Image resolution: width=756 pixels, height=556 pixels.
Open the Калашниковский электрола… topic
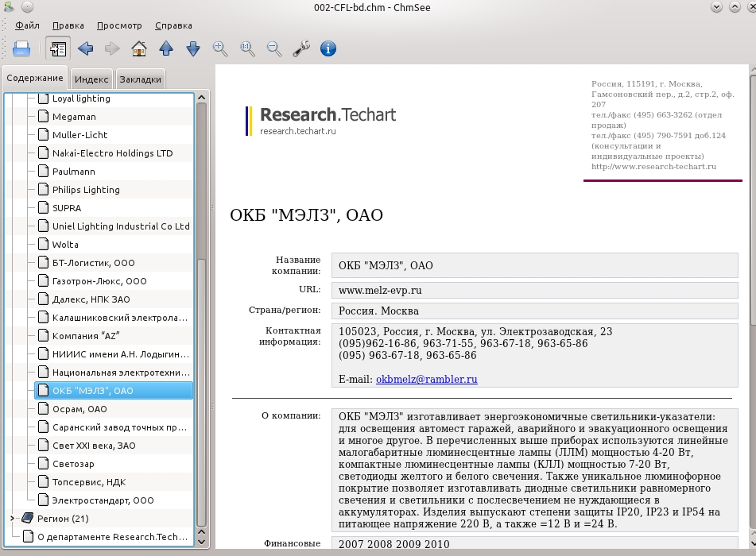click(x=119, y=318)
